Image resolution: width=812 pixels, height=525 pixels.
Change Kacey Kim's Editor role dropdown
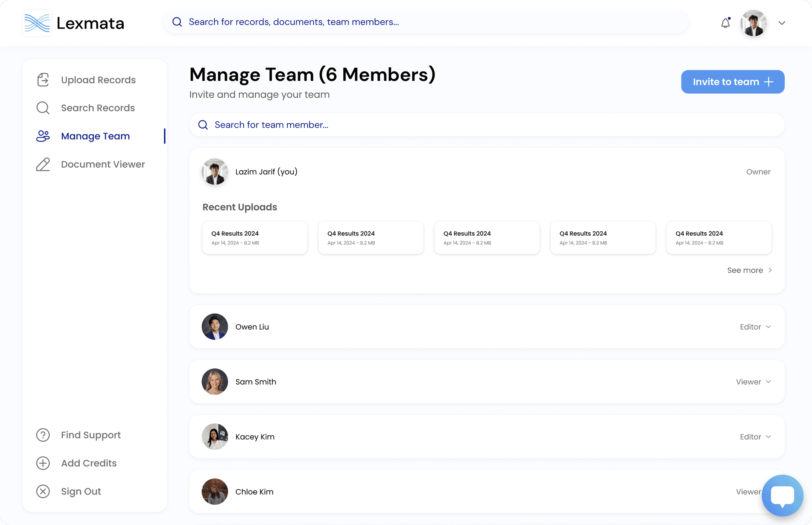755,437
